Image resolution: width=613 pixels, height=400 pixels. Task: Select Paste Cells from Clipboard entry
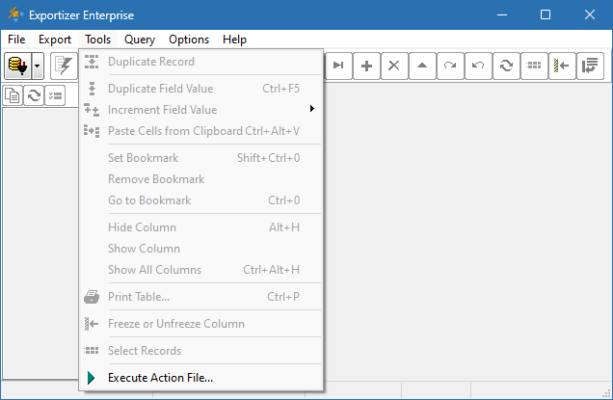(x=201, y=131)
